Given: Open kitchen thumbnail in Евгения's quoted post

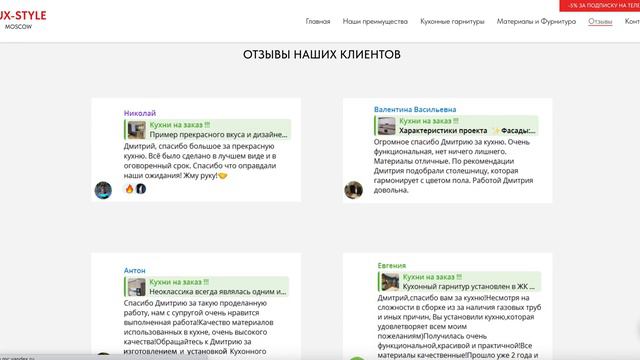Looking at the screenshot, I should point(390,282).
